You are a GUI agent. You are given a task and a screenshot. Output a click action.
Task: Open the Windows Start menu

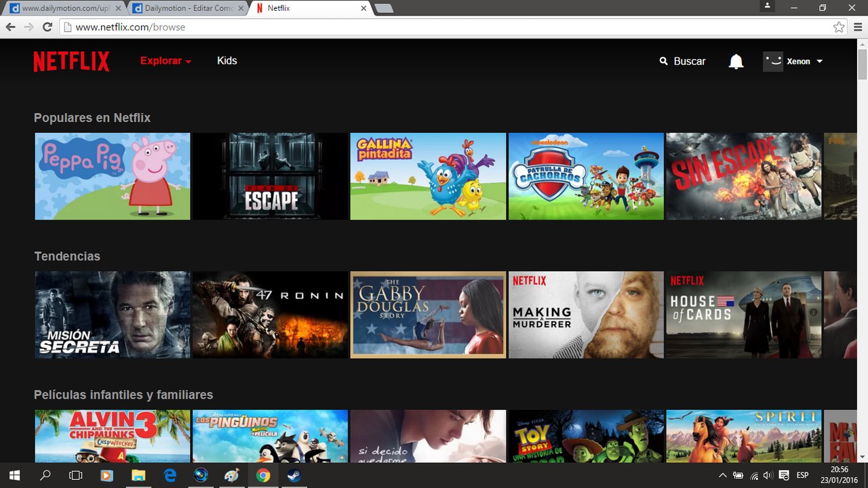[14, 475]
